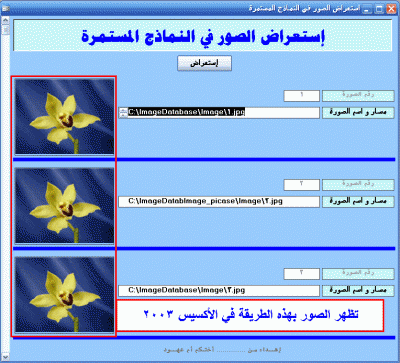The width and height of the screenshot is (400, 363).
Task: Click the footer dedication text أختكم أم عهود
Action: 189,350
